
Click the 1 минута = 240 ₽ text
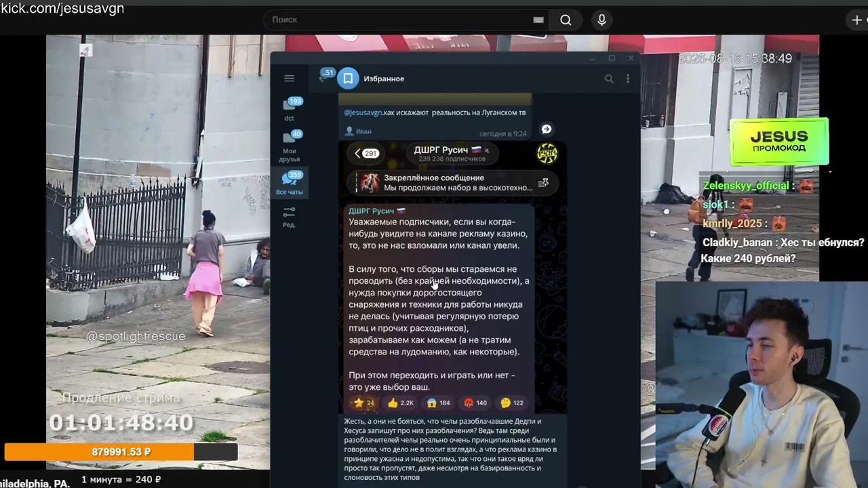(121, 479)
